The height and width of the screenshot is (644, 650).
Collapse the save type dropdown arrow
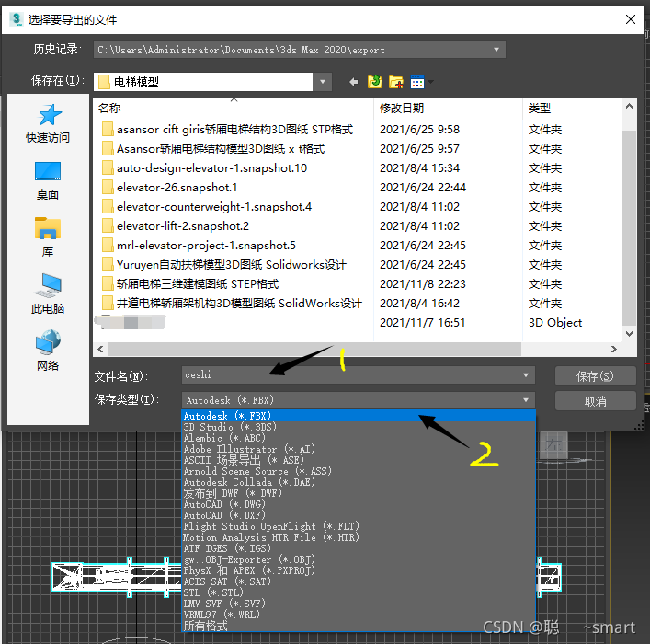pyautogui.click(x=526, y=400)
